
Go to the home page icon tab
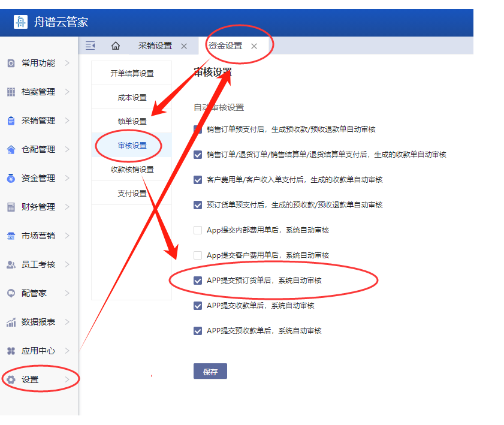click(116, 46)
